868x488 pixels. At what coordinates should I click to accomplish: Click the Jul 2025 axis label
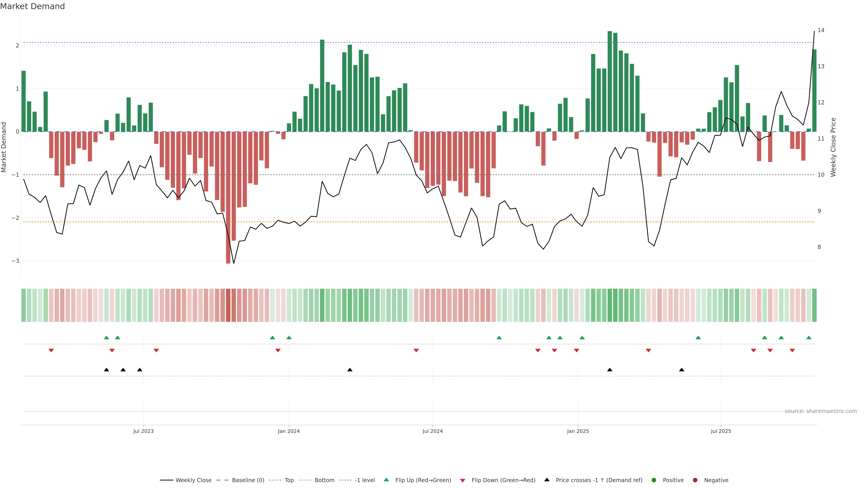[721, 432]
